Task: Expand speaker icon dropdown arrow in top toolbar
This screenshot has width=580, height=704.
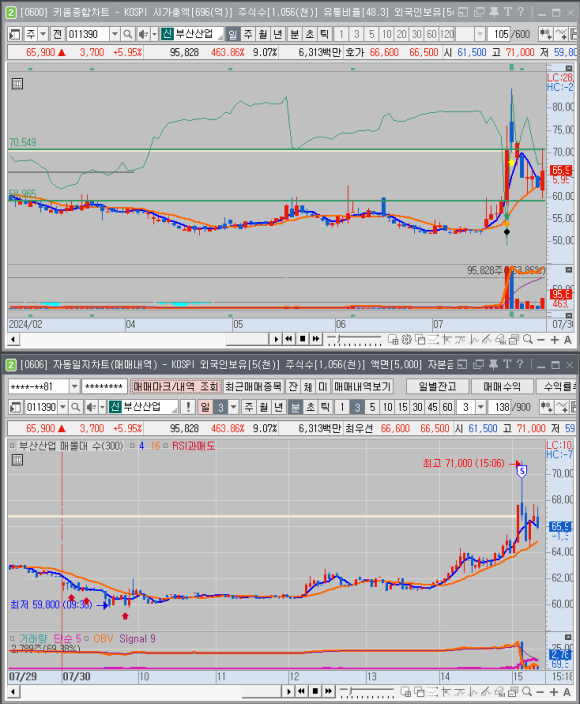Action: [154, 34]
